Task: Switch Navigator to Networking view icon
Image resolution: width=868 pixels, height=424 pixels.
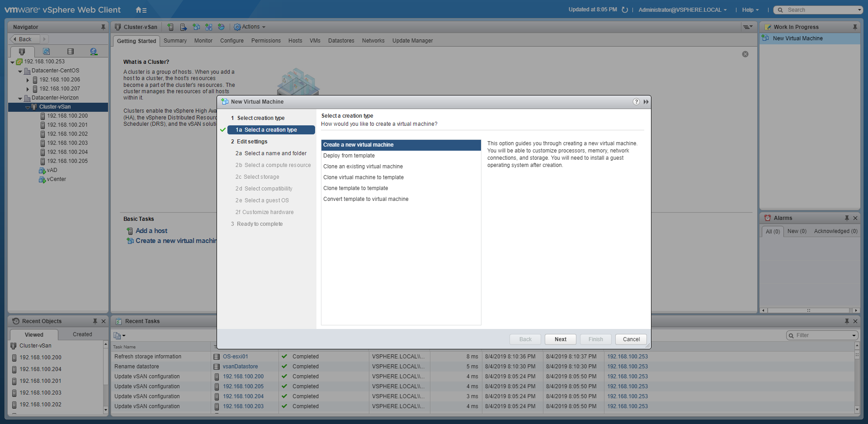Action: 94,52
